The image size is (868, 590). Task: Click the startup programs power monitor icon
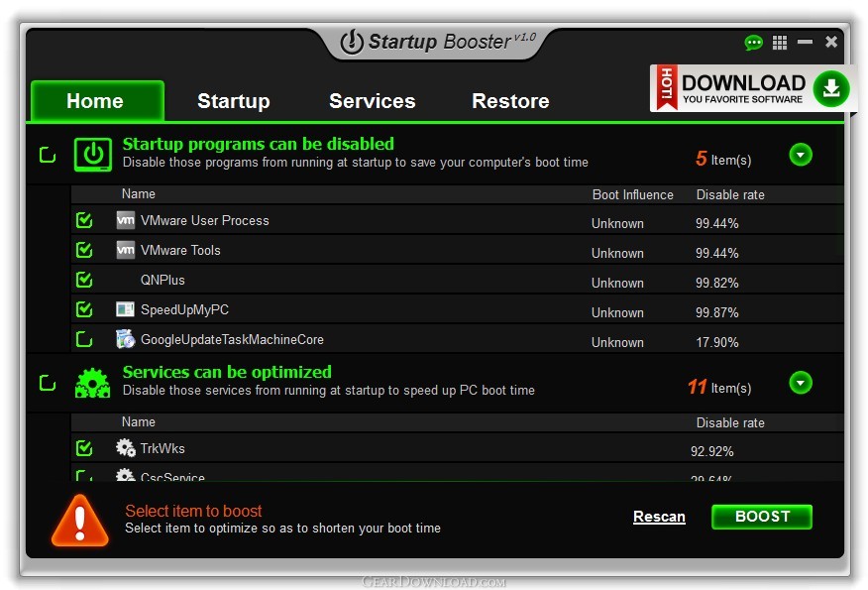point(93,155)
